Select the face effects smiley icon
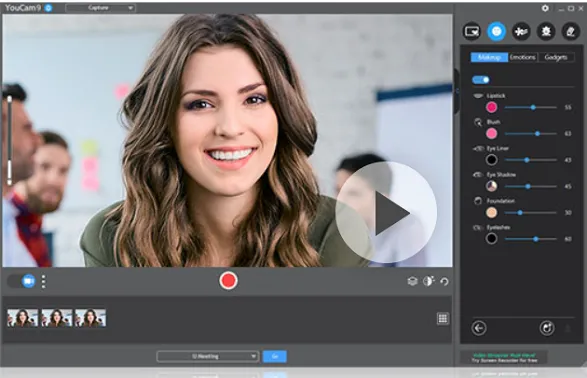This screenshot has width=587, height=378. click(496, 31)
